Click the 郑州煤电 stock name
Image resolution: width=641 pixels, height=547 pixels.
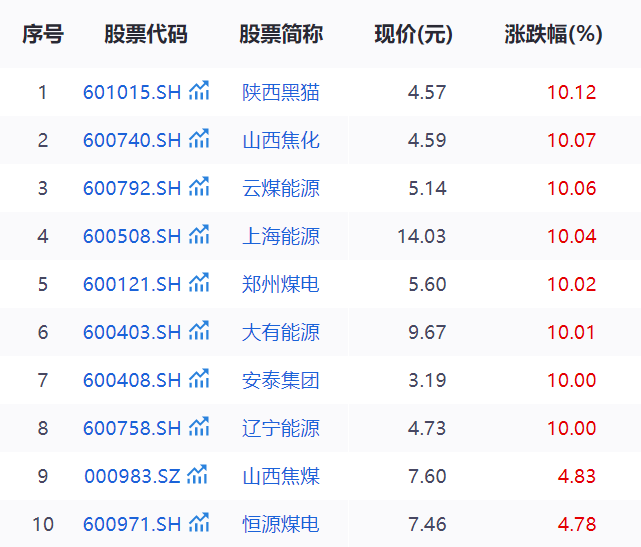281,285
